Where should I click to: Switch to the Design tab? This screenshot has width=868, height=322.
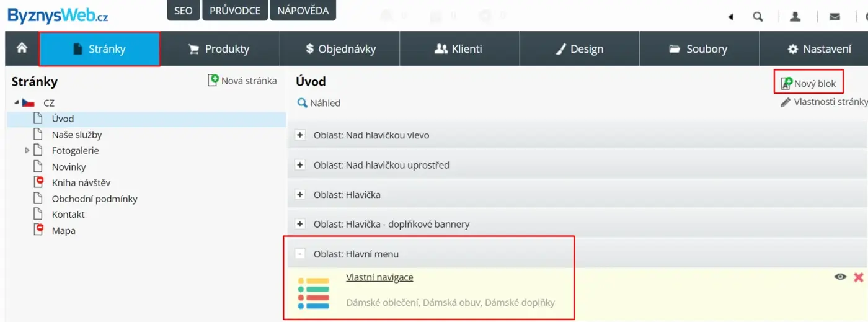[x=579, y=49]
